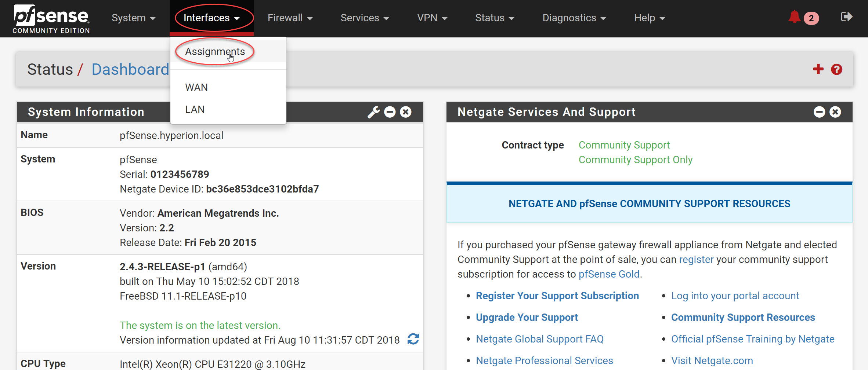Screen dimensions: 868x370
Task: Click the pfSense Community Edition logo
Action: coord(51,19)
